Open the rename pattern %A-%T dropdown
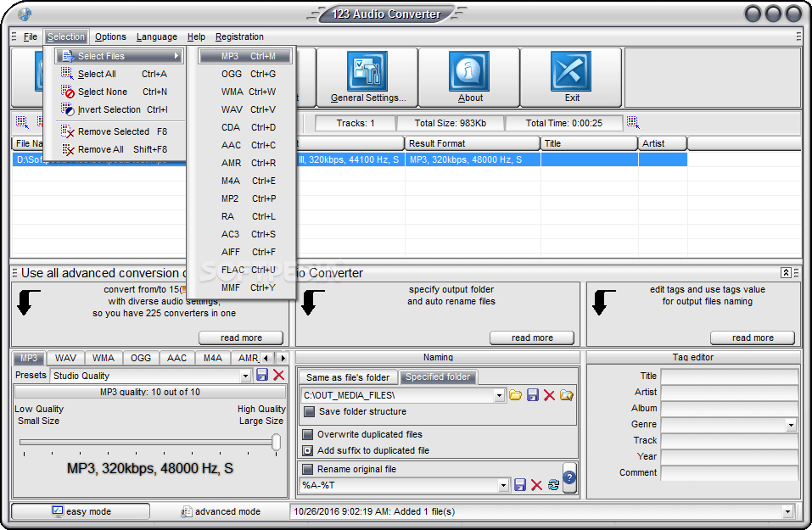812x530 pixels. pos(503,485)
